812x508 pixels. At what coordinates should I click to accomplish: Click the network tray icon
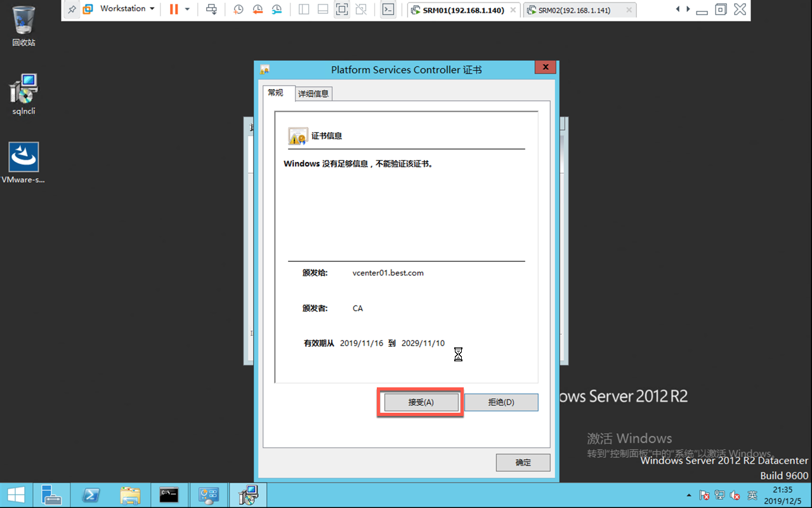click(x=720, y=495)
